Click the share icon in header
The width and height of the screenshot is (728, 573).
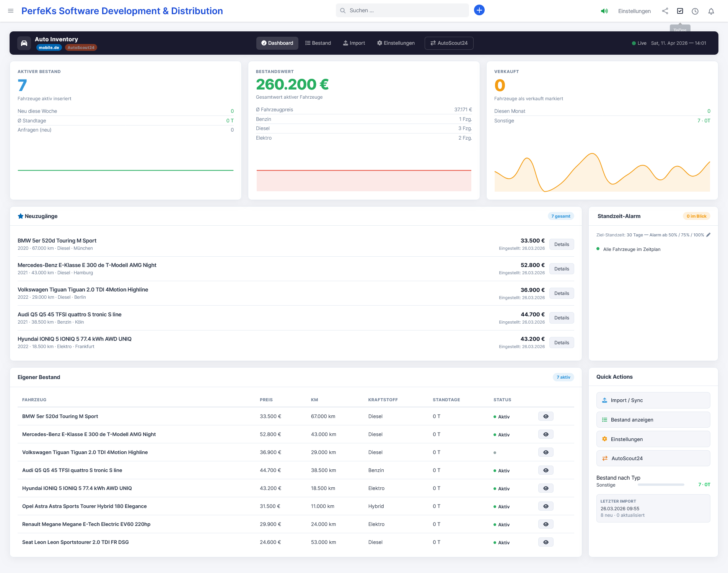point(665,11)
